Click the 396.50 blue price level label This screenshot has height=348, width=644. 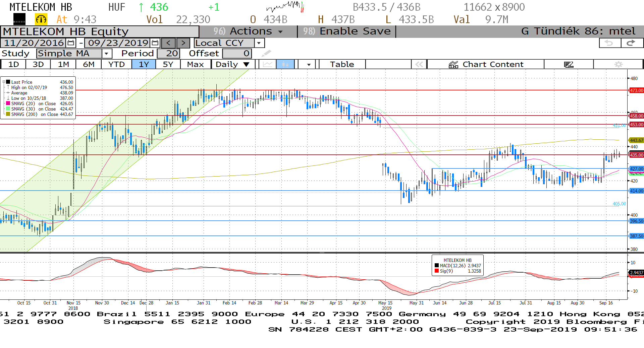636,221
